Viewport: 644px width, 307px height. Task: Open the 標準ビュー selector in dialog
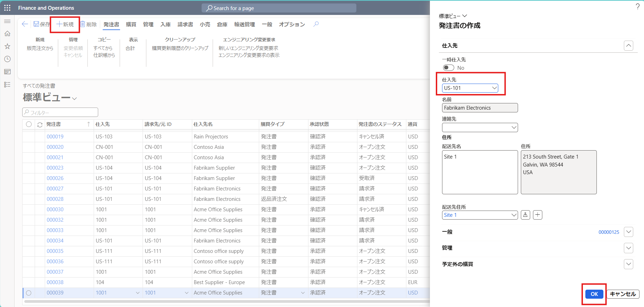tap(453, 16)
